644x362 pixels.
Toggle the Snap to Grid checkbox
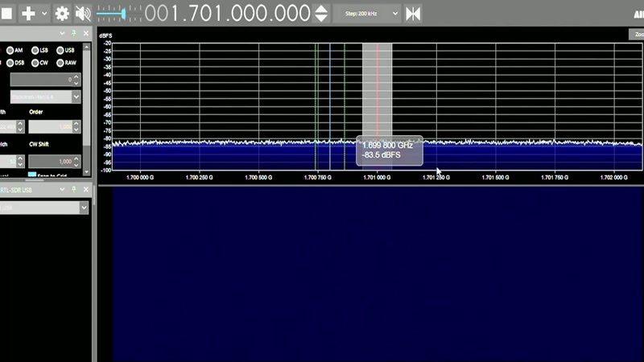coord(32,175)
